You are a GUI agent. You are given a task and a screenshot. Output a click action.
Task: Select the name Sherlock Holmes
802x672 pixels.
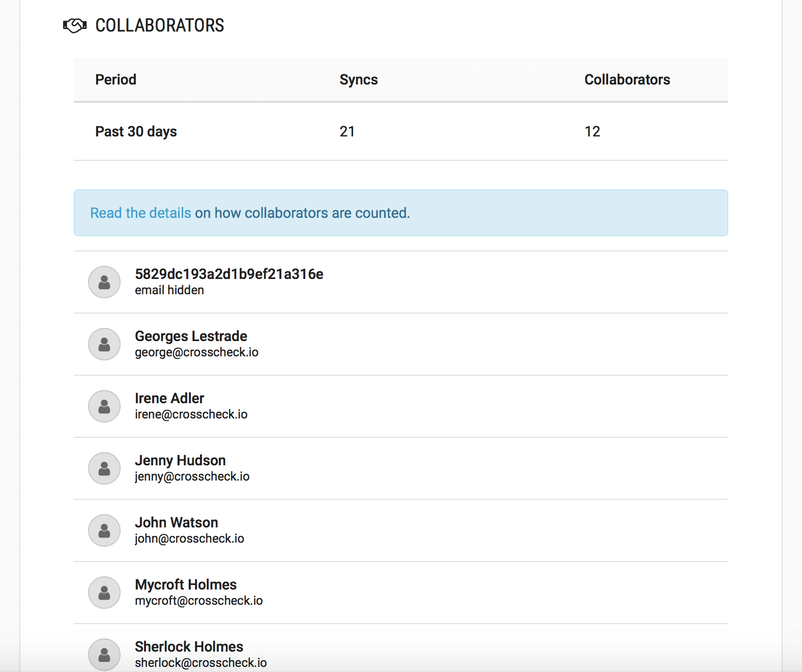tap(189, 647)
